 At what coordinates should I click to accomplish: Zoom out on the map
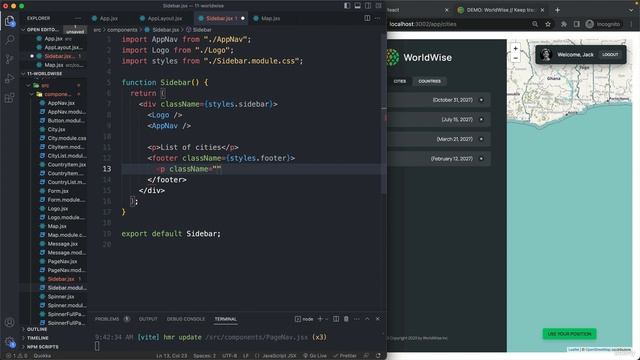pyautogui.click(x=516, y=58)
